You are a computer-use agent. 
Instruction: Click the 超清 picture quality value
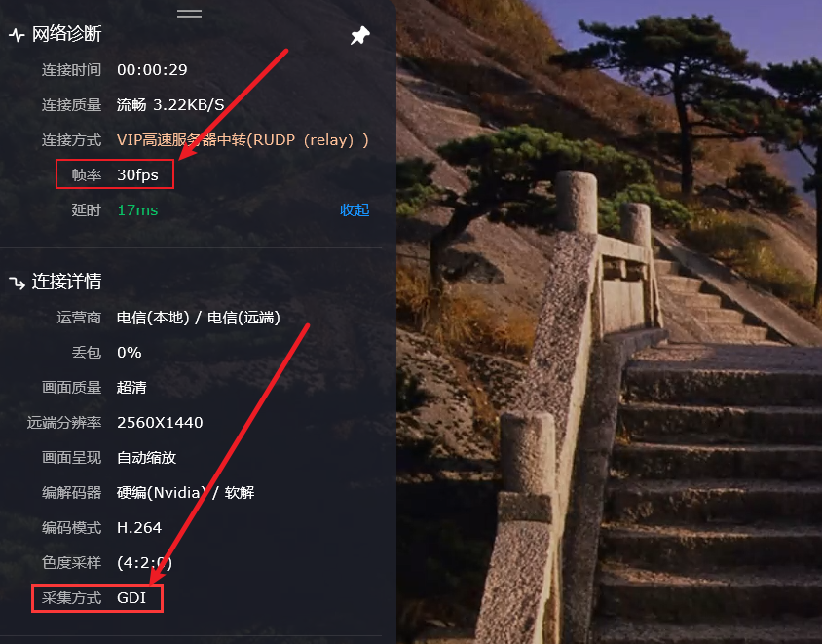pos(131,388)
